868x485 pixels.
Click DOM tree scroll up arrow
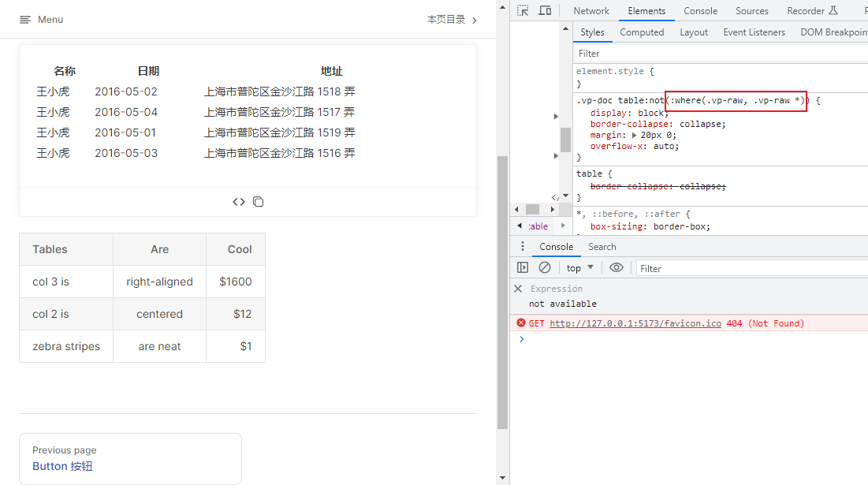click(x=565, y=29)
